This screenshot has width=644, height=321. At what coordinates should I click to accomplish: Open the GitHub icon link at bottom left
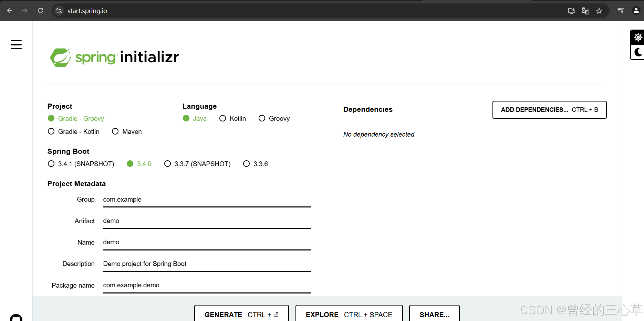coord(16,318)
